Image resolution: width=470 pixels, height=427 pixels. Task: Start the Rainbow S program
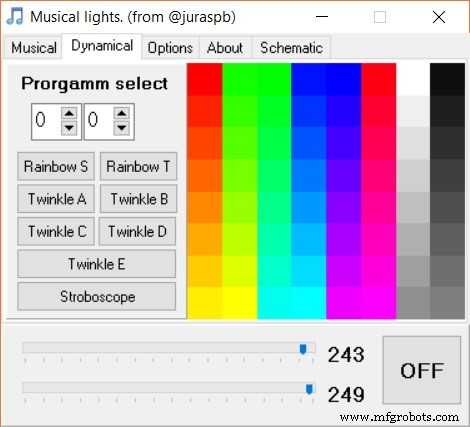[56, 166]
